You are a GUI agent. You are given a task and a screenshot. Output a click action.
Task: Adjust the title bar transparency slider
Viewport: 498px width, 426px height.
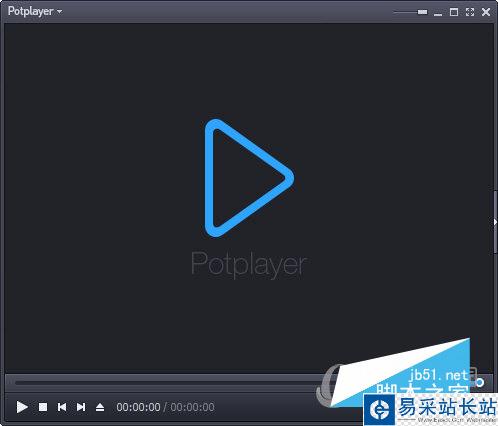[410, 12]
